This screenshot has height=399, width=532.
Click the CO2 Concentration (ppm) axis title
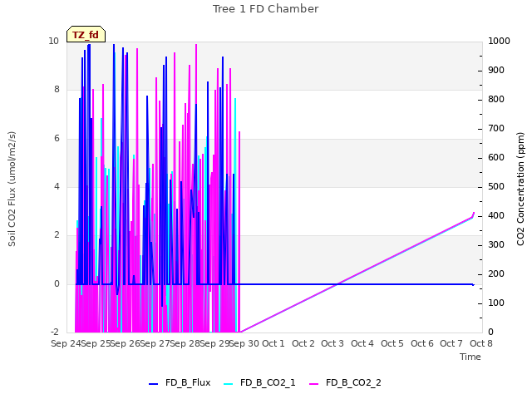tap(520, 189)
